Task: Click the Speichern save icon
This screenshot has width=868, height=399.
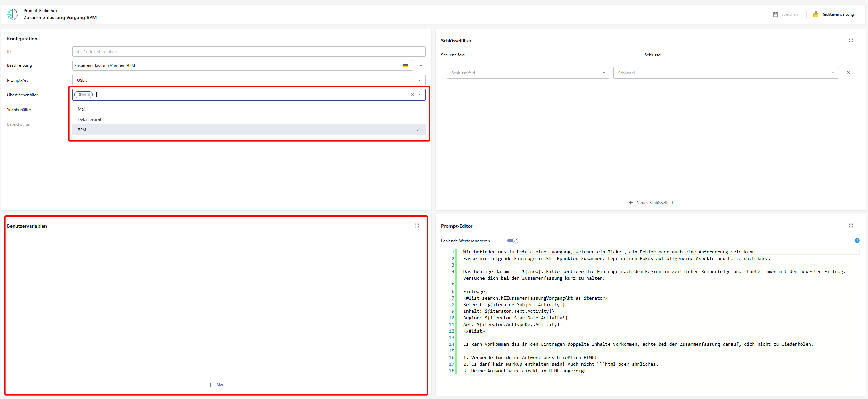Action: pos(775,14)
